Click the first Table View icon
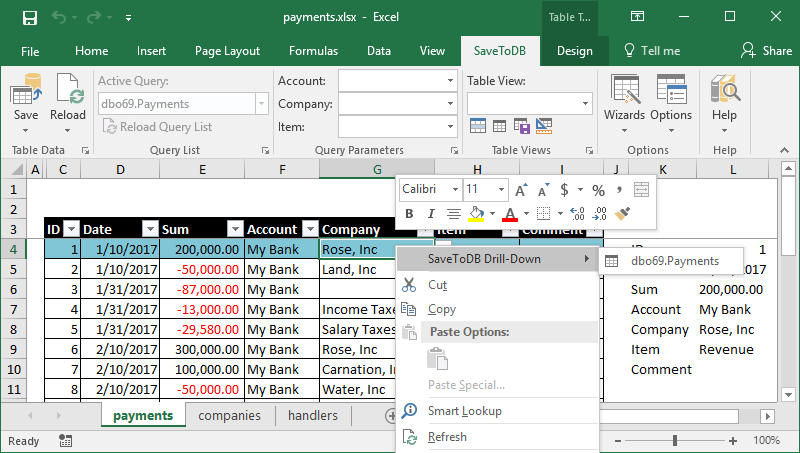 coord(478,125)
